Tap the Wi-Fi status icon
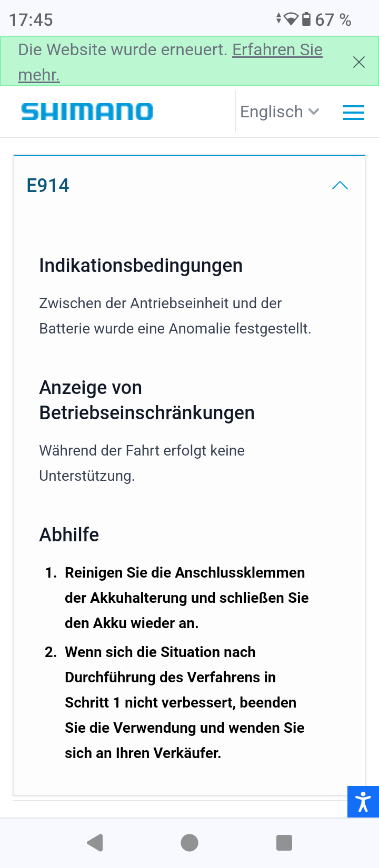 coord(291,19)
